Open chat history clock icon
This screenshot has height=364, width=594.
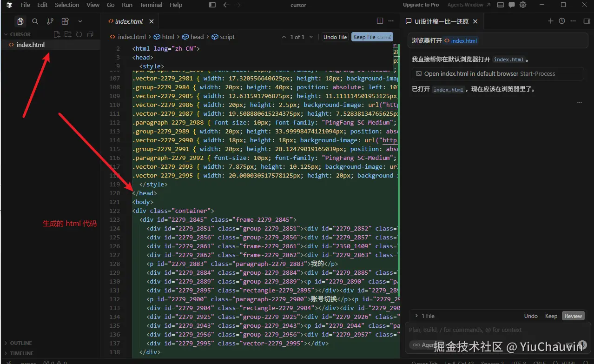[x=562, y=21]
